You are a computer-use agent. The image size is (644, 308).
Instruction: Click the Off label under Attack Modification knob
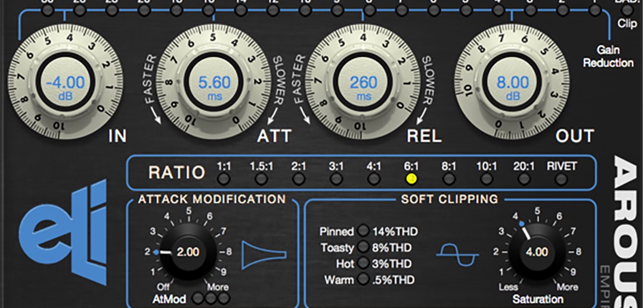pyautogui.click(x=163, y=287)
